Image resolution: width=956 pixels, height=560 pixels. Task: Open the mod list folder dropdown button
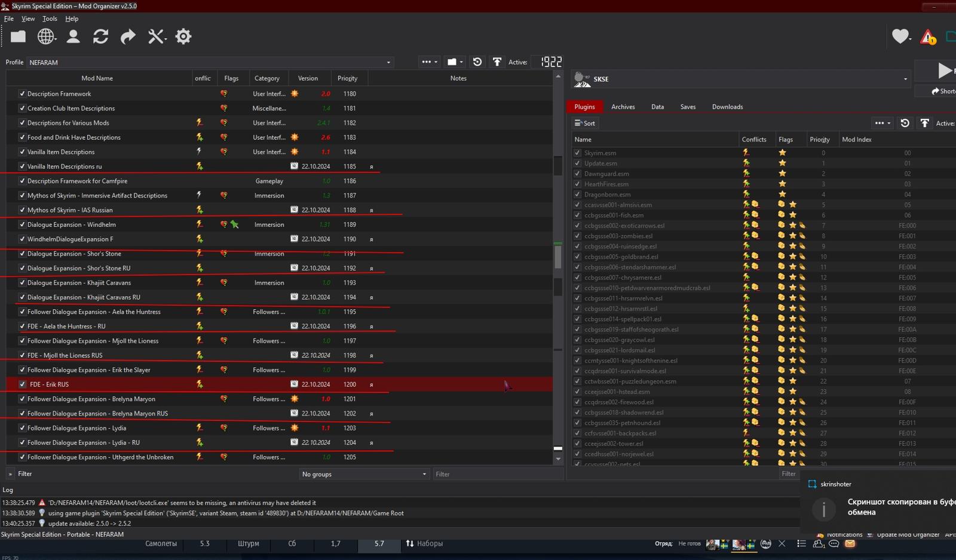coord(455,61)
